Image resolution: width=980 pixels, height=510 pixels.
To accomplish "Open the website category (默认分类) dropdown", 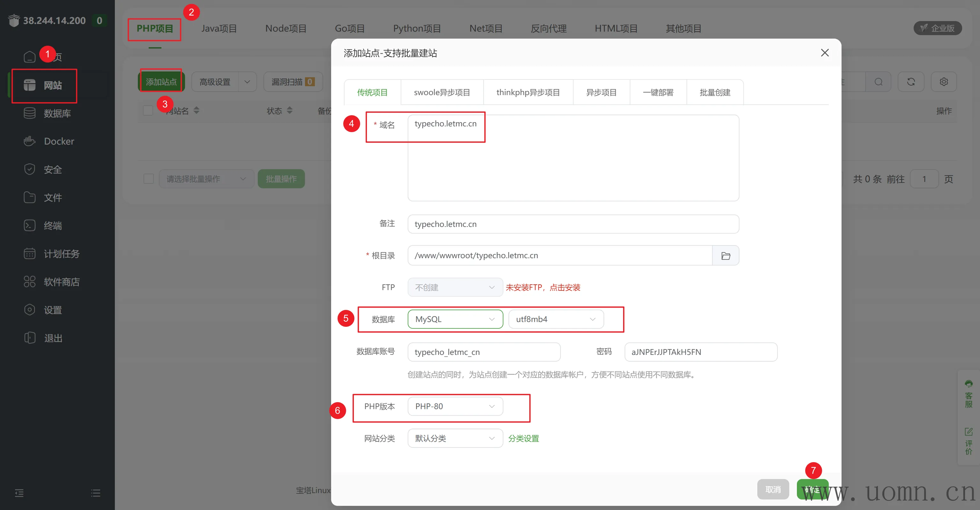I will [x=455, y=439].
